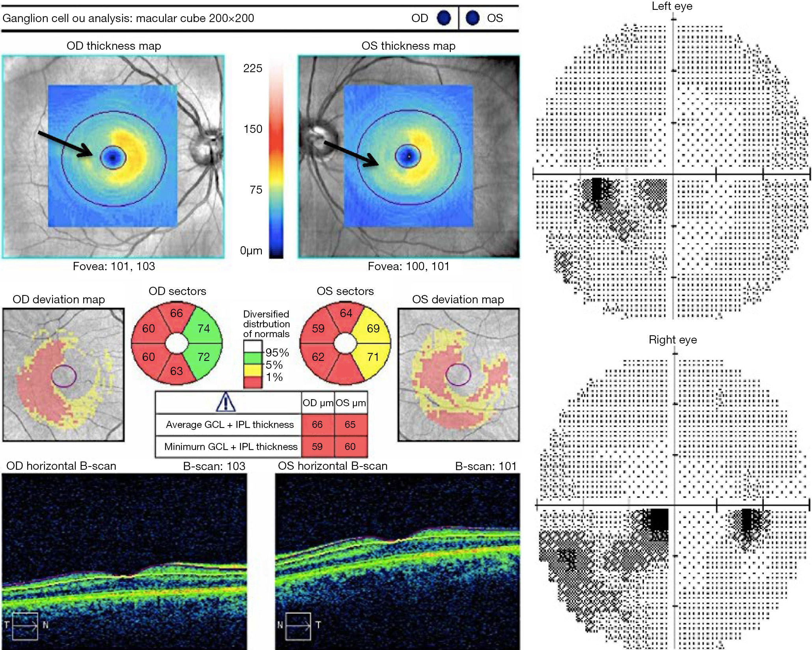812x650 pixels.
Task: Click the OD fovea center blue circle
Action: click(x=113, y=157)
